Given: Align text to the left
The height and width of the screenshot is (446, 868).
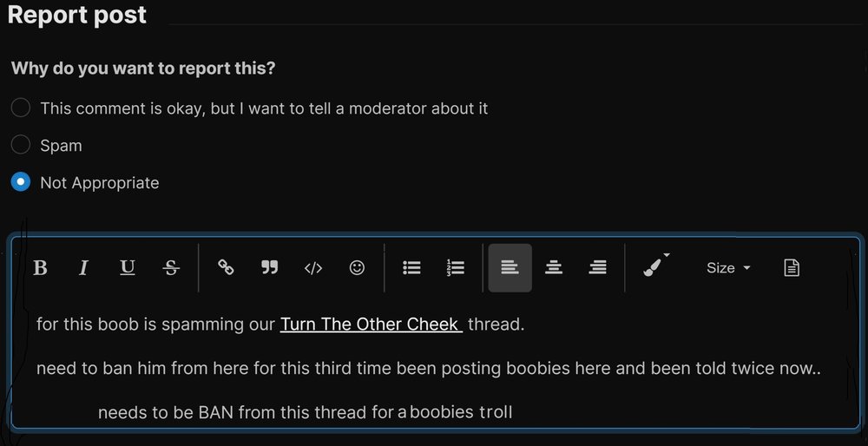Looking at the screenshot, I should [510, 268].
